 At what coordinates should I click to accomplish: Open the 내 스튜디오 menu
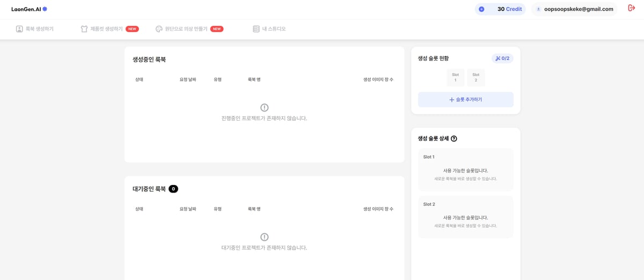pos(269,29)
